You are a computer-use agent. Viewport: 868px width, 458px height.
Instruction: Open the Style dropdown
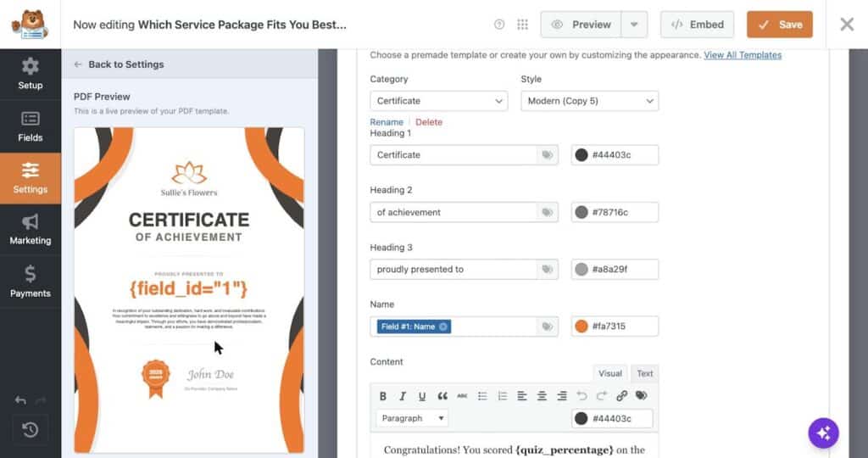[x=590, y=101]
